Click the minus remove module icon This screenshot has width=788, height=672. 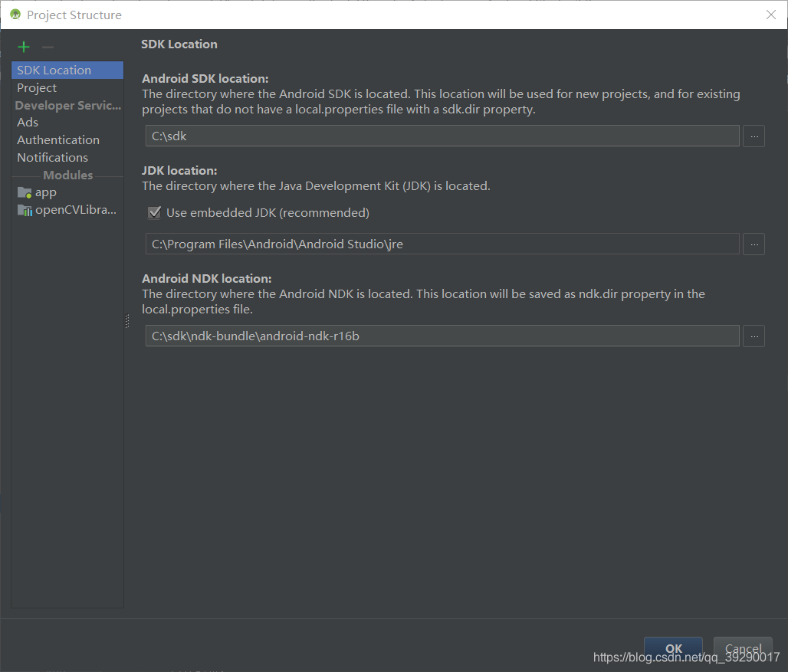click(x=48, y=48)
